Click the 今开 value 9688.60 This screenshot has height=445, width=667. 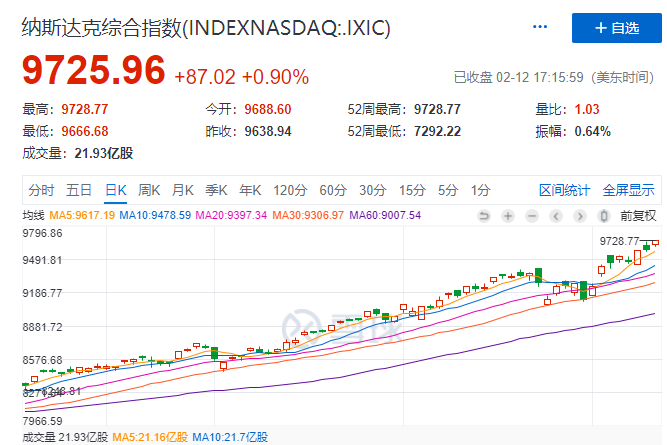[x=268, y=109]
